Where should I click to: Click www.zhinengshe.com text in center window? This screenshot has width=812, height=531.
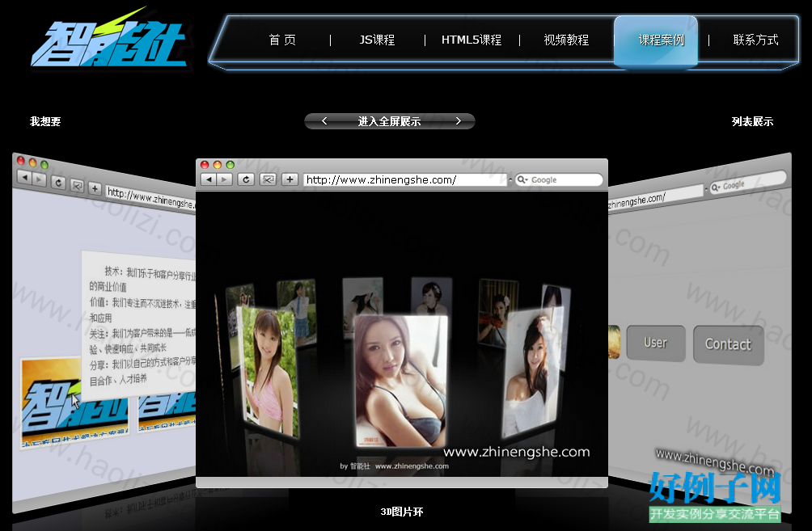coord(516,452)
